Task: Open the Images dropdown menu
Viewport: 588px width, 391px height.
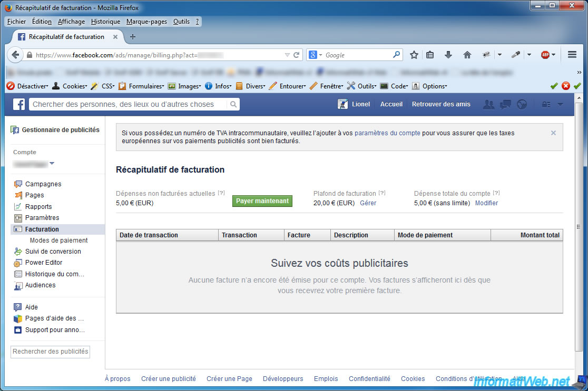Action: tap(184, 86)
